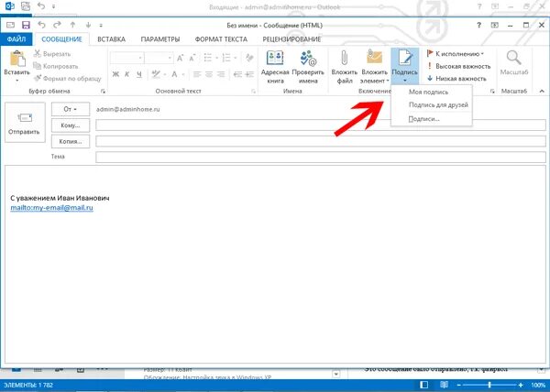Click the Тема subject input field
Screen dimensions: 550x392
(321, 157)
